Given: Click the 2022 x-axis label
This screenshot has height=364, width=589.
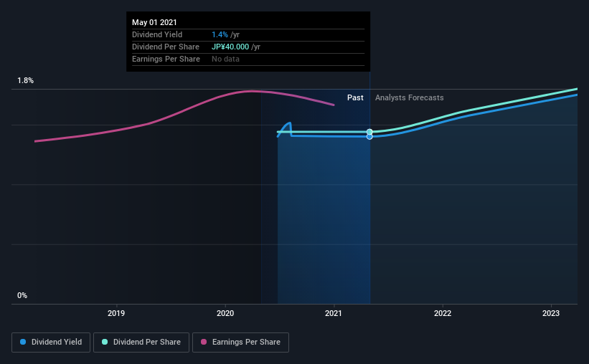Looking at the screenshot, I should [x=443, y=313].
